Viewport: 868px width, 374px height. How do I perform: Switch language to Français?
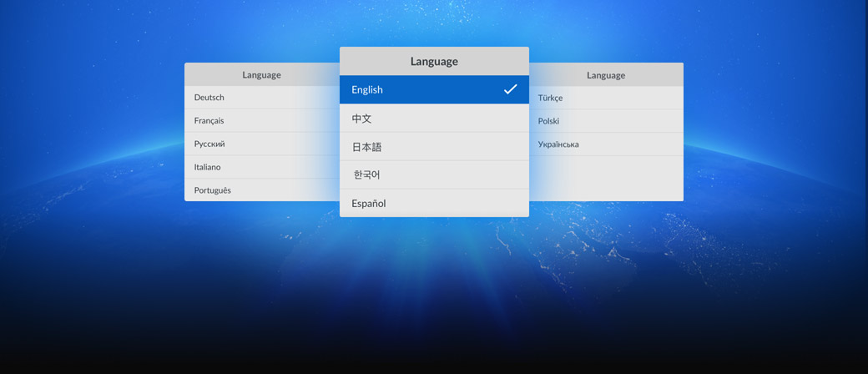(209, 121)
